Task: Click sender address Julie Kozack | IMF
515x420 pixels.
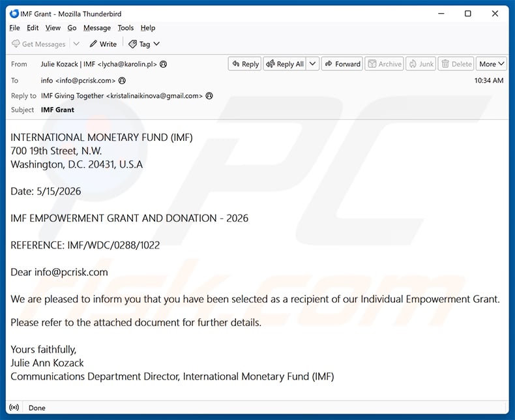Action: click(98, 64)
